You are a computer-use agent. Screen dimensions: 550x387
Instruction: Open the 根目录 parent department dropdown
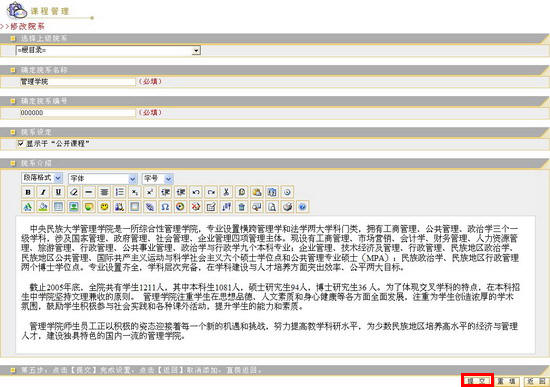tap(108, 51)
